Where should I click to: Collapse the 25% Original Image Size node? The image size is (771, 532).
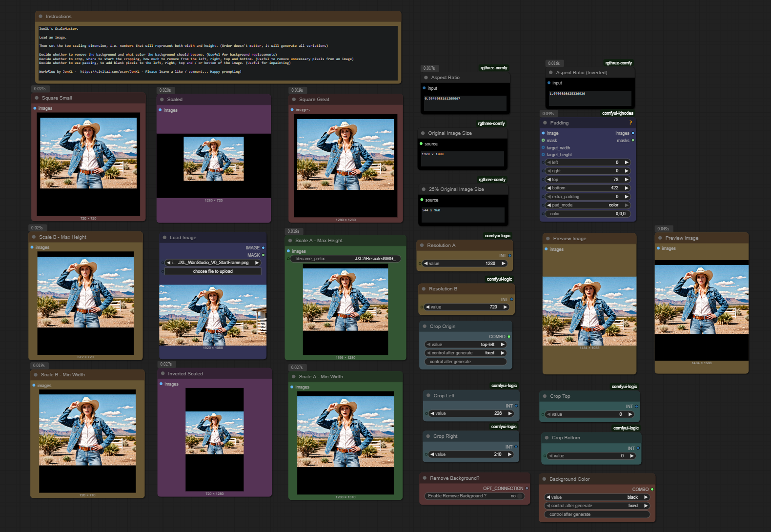pos(424,189)
